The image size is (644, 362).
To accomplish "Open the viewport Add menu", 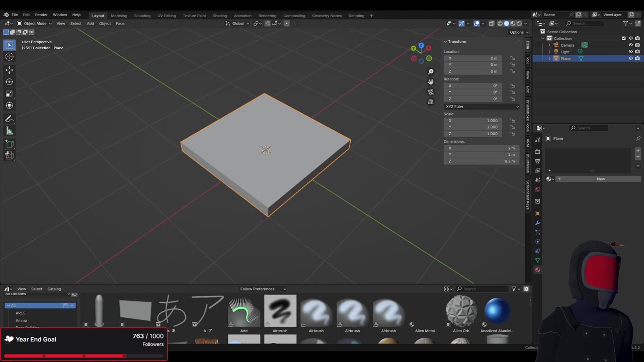I will click(90, 24).
